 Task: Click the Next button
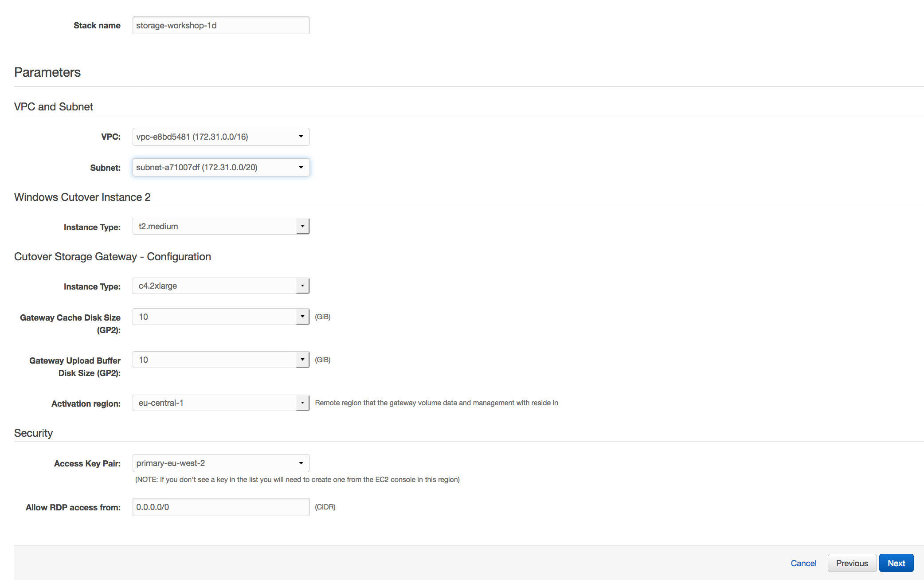[896, 563]
